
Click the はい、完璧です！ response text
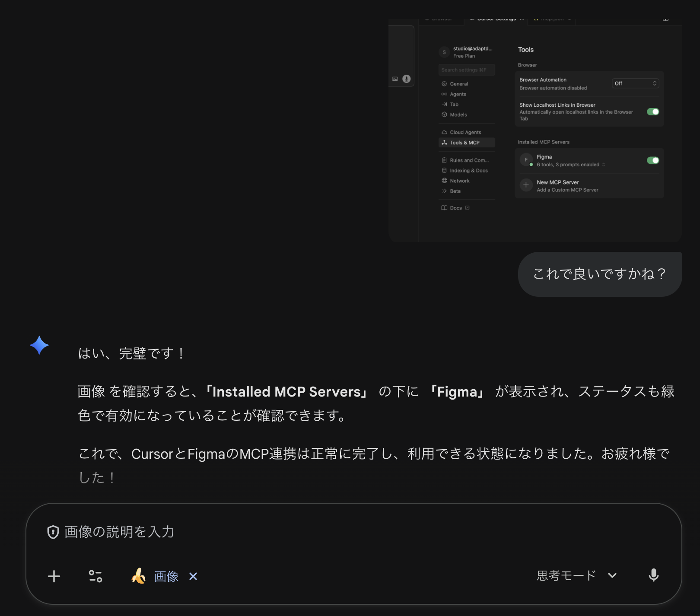pos(131,353)
